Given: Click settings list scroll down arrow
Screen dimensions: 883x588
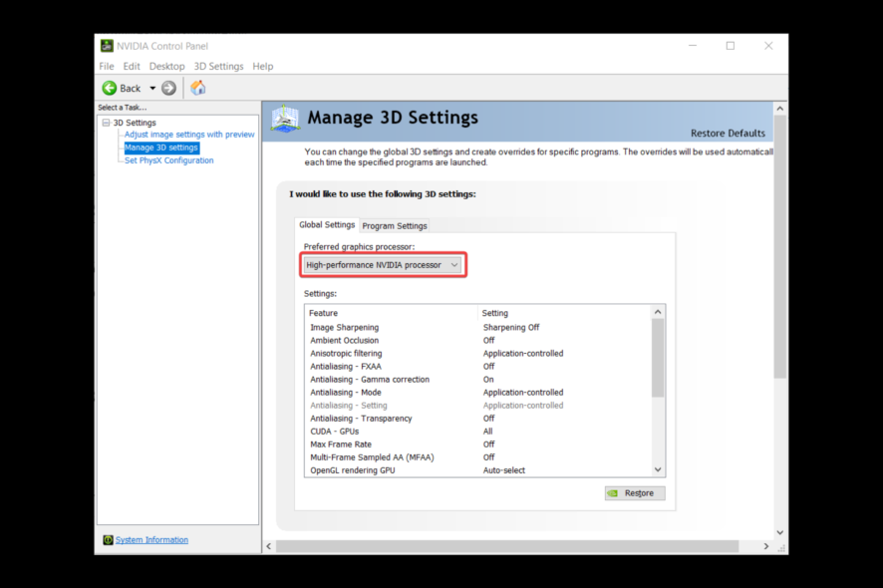Looking at the screenshot, I should point(657,469).
